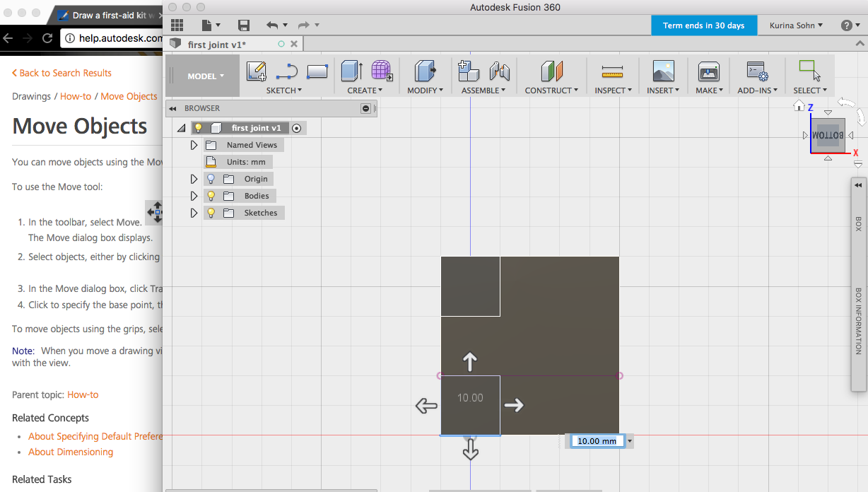The height and width of the screenshot is (492, 868).
Task: Select the Offset Plane construct icon
Action: click(551, 71)
